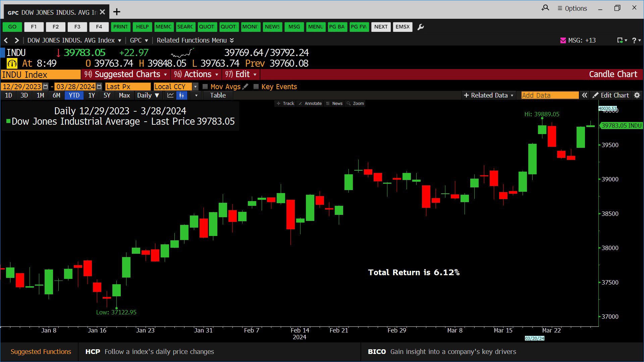This screenshot has width=644, height=362.
Task: Click the NEXT function key
Action: click(x=381, y=27)
